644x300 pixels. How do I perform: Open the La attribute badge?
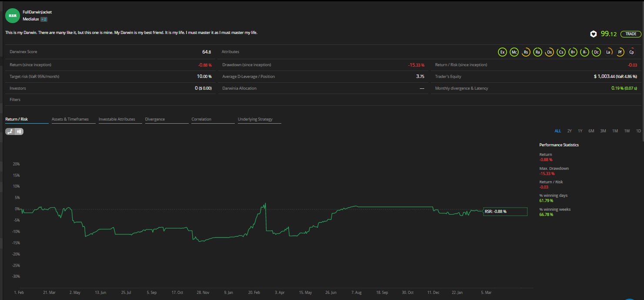(x=608, y=52)
